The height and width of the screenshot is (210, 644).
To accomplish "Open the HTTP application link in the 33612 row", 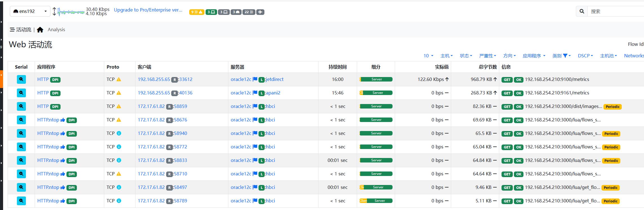I will [x=43, y=79].
